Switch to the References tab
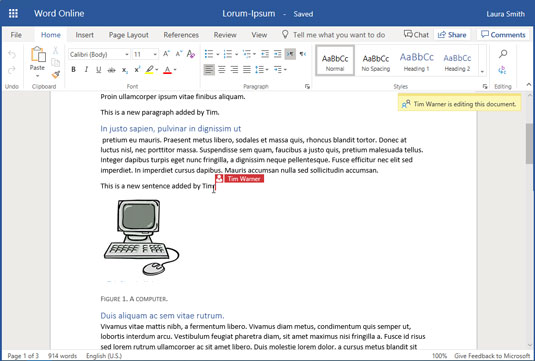Viewport: 535px width, 361px height. coord(181,35)
